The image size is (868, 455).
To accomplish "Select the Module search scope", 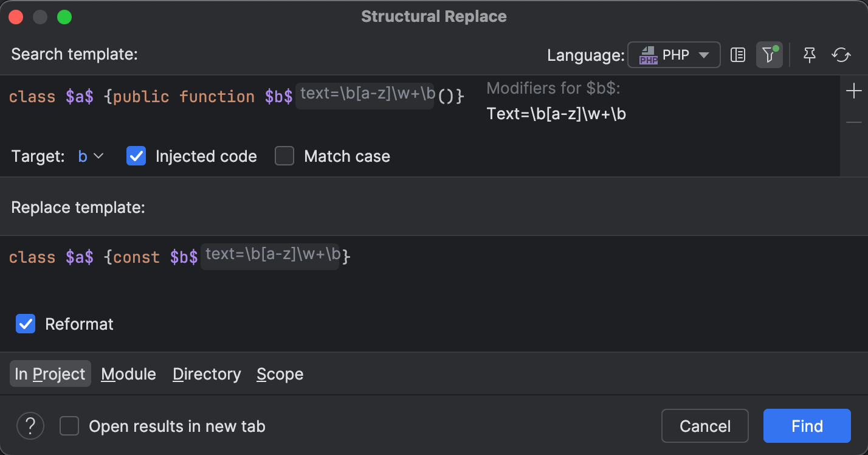I will [x=128, y=373].
